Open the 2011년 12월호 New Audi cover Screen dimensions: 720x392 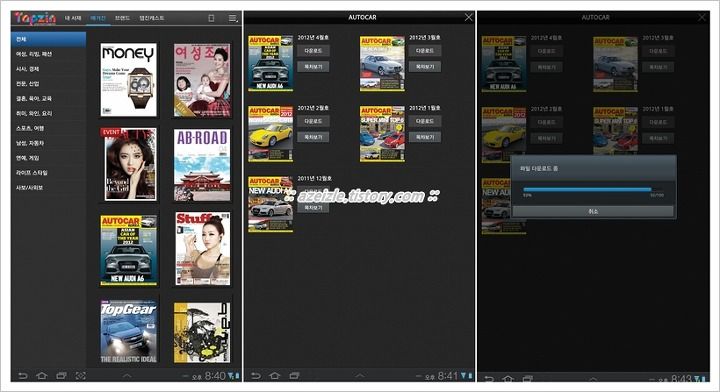pyautogui.click(x=270, y=204)
